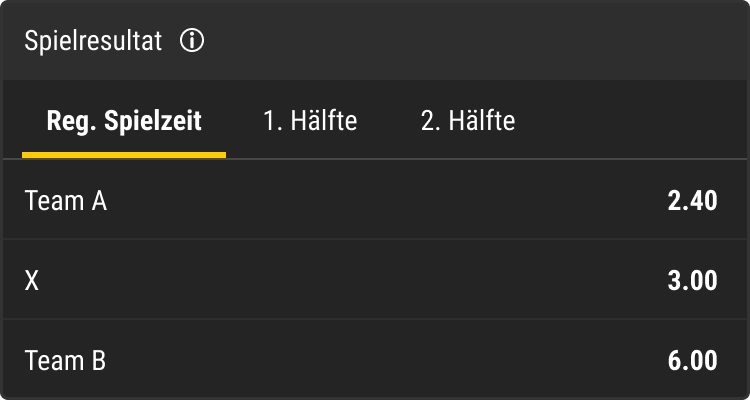Select the Team A label
The image size is (750, 400).
(x=66, y=201)
